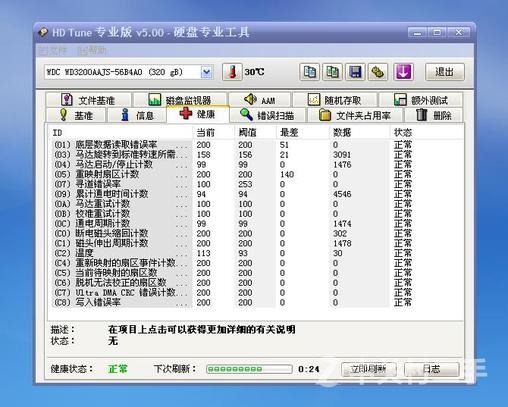This screenshot has height=407, width=508.
Task: Select the (C0) 断电磁头缩回计数 row
Action: (x=256, y=233)
